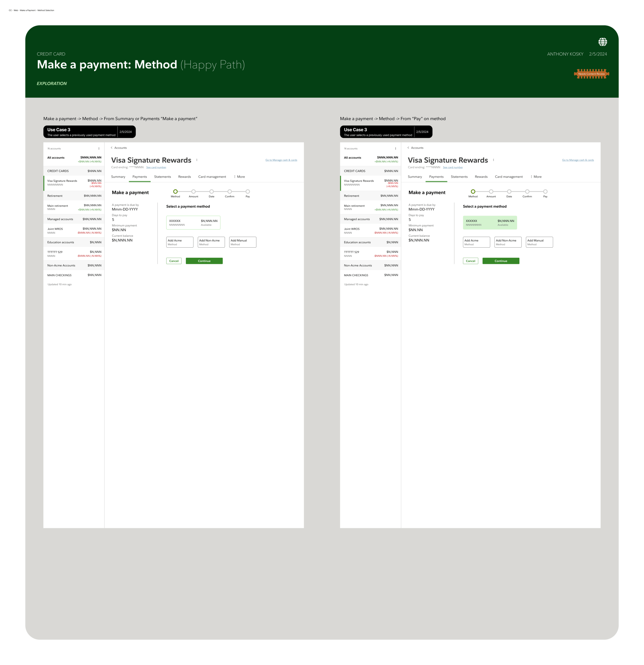Expand the Non-Acme Accounts group
Screen dimensions: 644x665
[x=73, y=265]
